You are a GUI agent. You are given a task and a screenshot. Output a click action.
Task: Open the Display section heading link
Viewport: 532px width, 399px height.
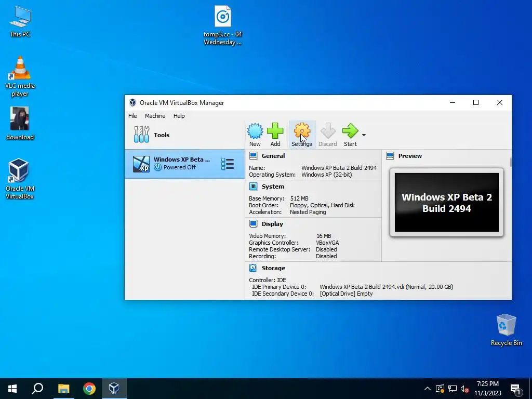click(272, 223)
